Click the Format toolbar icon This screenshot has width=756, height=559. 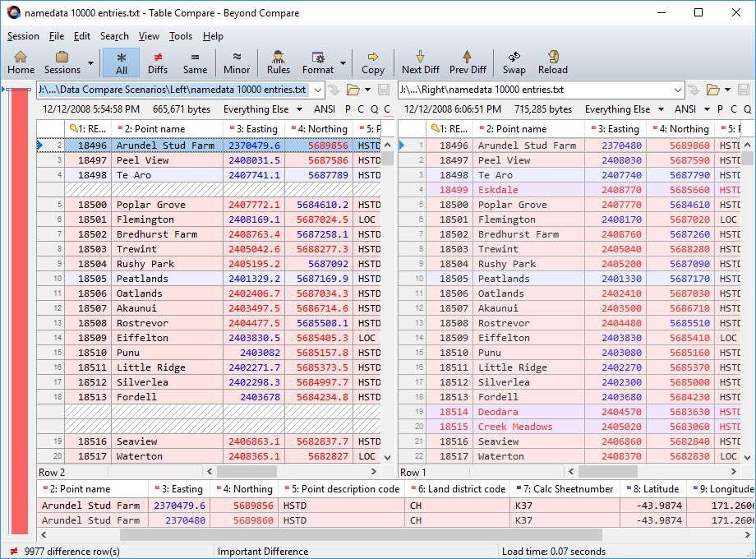318,62
